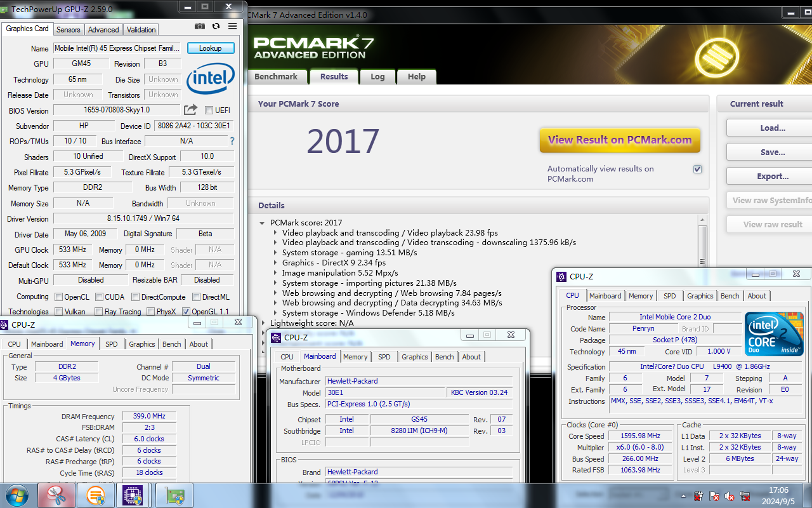Collapse the PCMark score: 2017 tree node
Screen dimensions: 812x508
[x=263, y=223]
